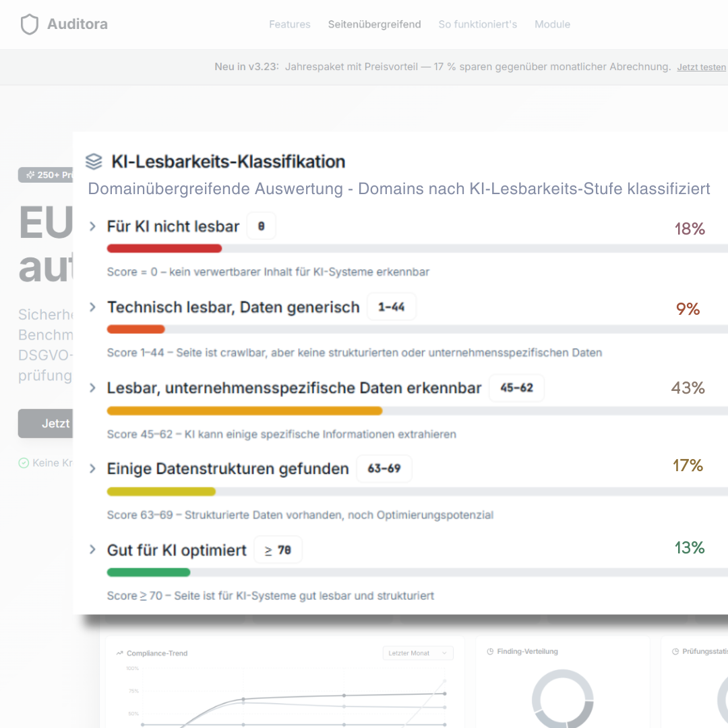The height and width of the screenshot is (728, 728).
Task: Click the red 18% progress bar
Action: [164, 248]
